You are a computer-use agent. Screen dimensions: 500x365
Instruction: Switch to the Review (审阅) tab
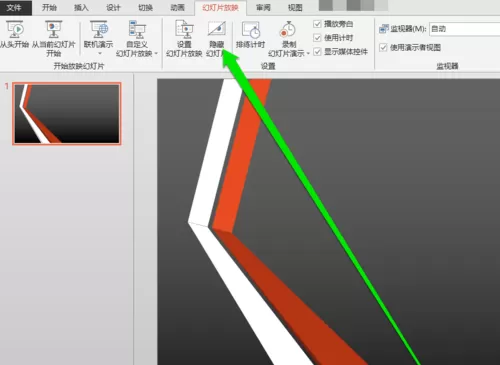[263, 8]
